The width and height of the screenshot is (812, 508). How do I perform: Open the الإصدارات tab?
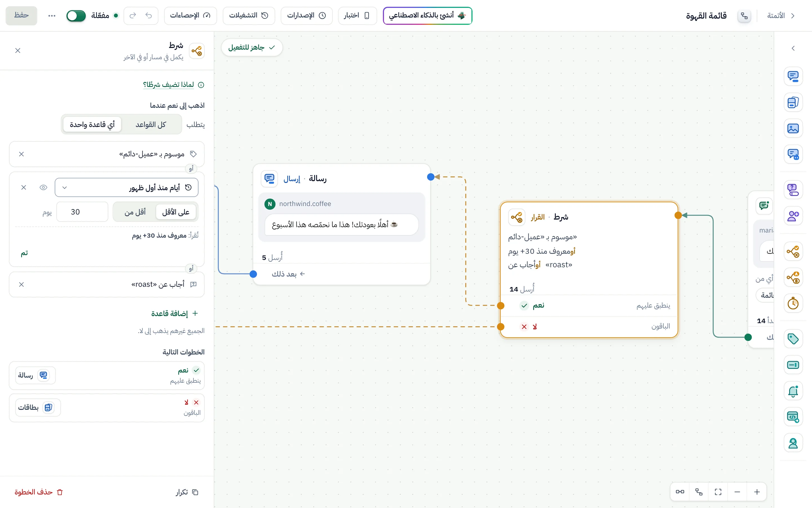[x=306, y=16]
